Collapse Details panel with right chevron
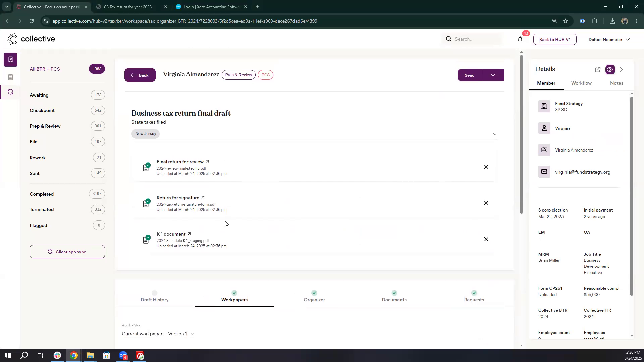This screenshot has width=644, height=362. [x=621, y=70]
